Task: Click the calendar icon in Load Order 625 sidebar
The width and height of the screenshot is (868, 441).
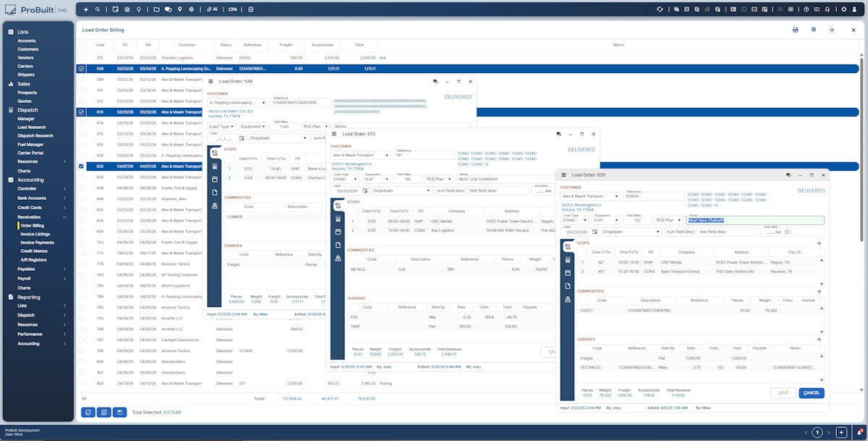Action: (568, 273)
